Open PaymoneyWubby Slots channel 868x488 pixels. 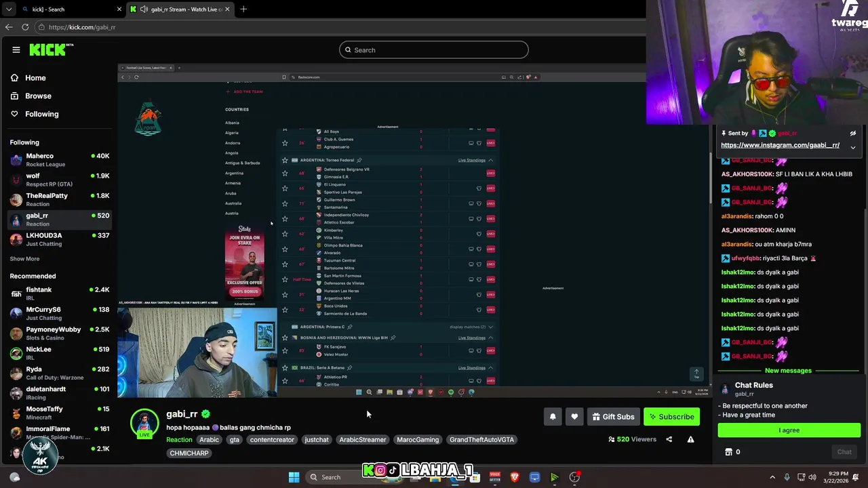pyautogui.click(x=60, y=333)
